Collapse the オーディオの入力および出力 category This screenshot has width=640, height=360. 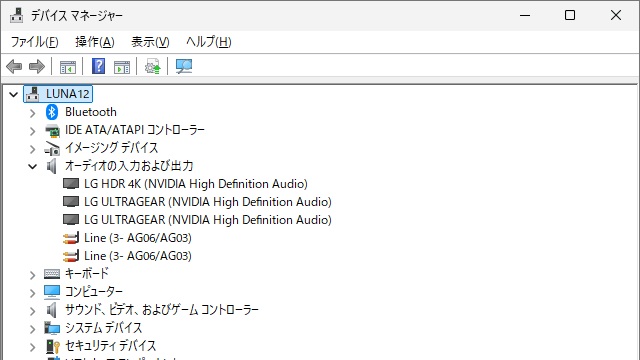coord(33,167)
